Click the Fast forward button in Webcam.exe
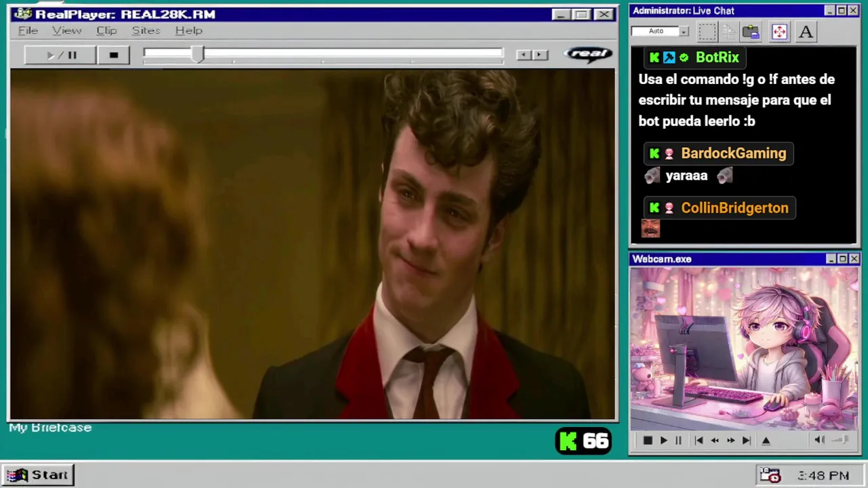Screen dimensions: 868x488 pos(730,441)
